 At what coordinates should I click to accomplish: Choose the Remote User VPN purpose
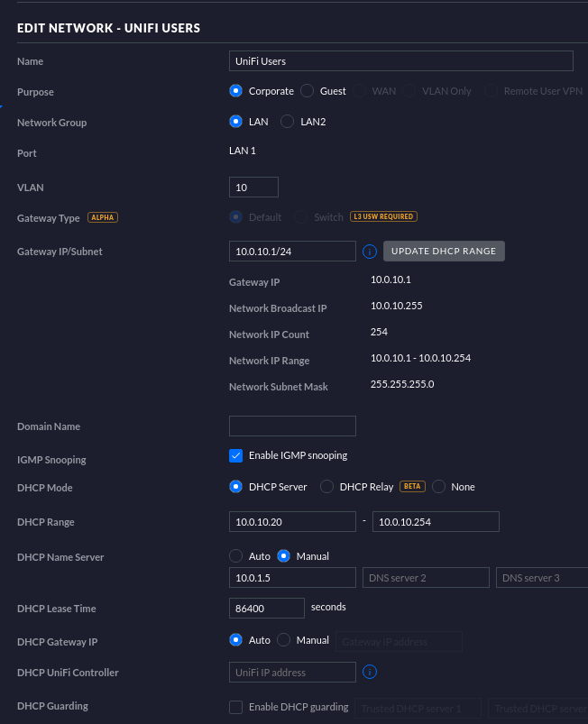tap(491, 91)
